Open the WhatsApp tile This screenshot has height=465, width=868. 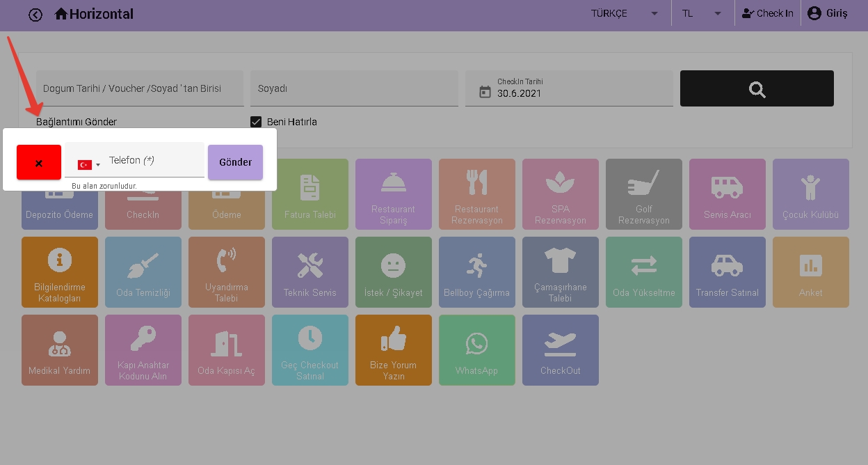pyautogui.click(x=476, y=349)
